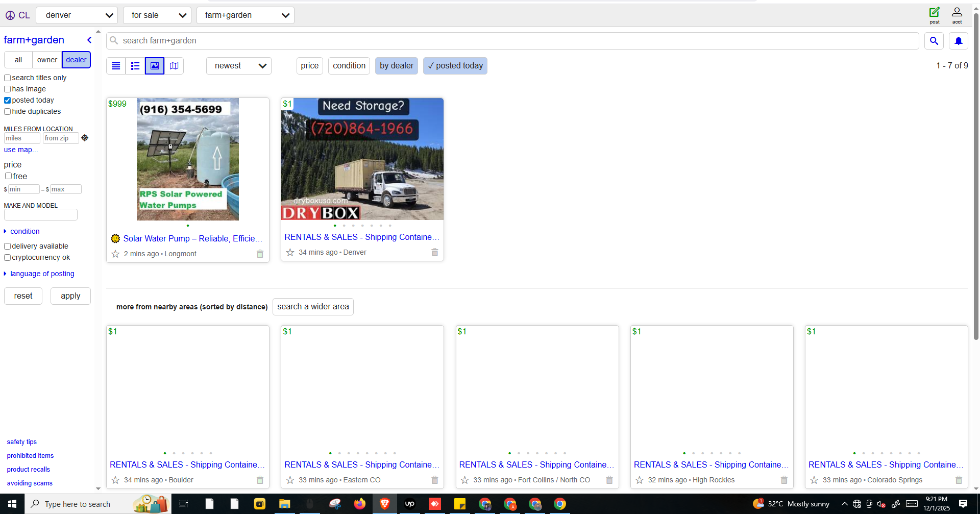Open the safety tips link
Screen dimensions: 980x514
(22, 442)
